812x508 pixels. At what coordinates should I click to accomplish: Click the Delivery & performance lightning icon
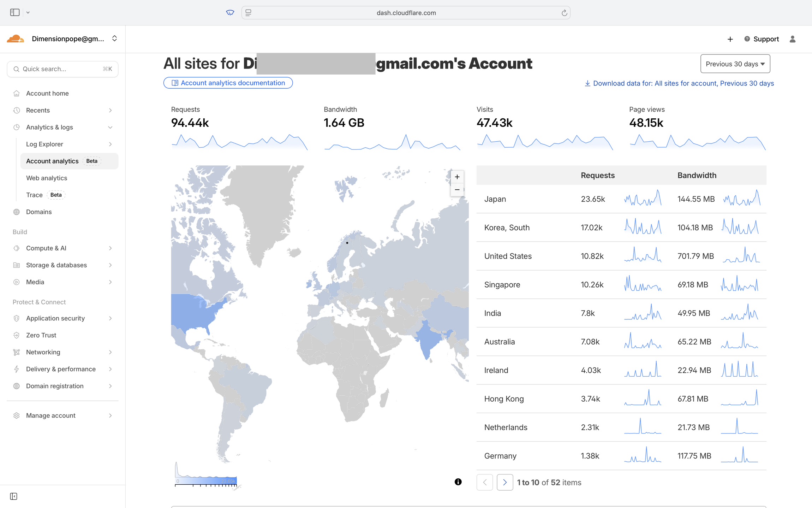[17, 369]
